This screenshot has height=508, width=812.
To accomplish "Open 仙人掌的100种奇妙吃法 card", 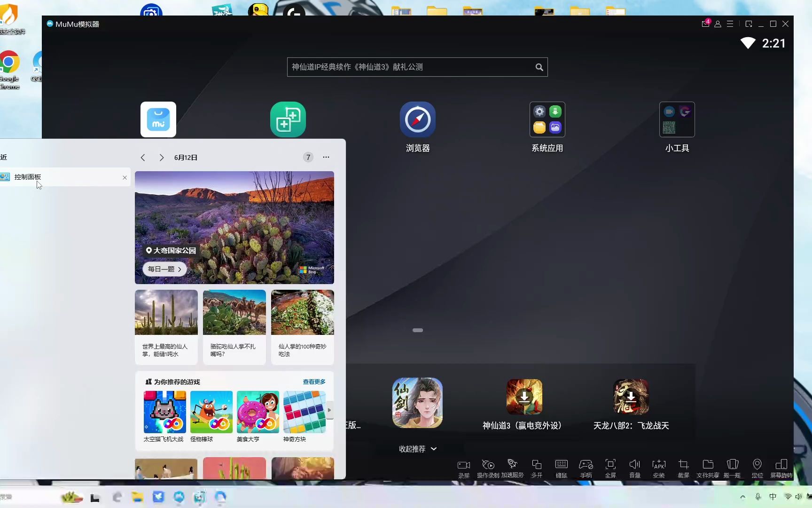I will click(303, 327).
